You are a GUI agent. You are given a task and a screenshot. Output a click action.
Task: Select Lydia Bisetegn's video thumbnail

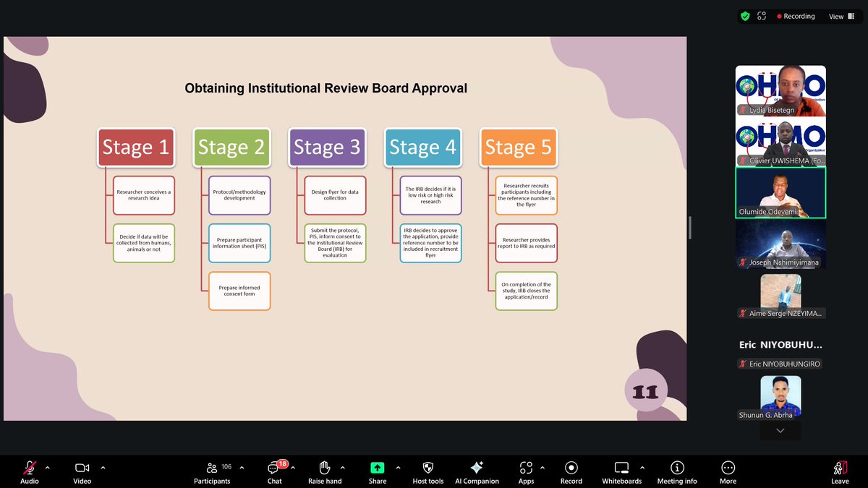(780, 91)
